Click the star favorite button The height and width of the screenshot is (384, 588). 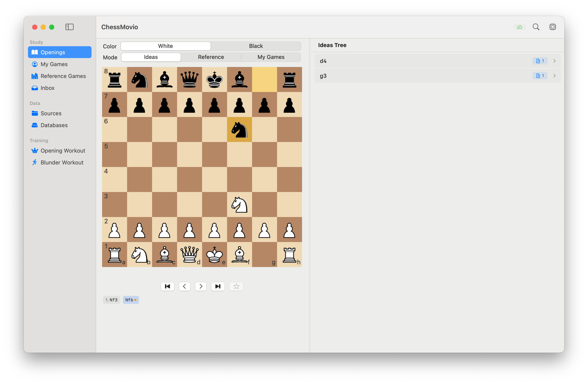tap(236, 286)
